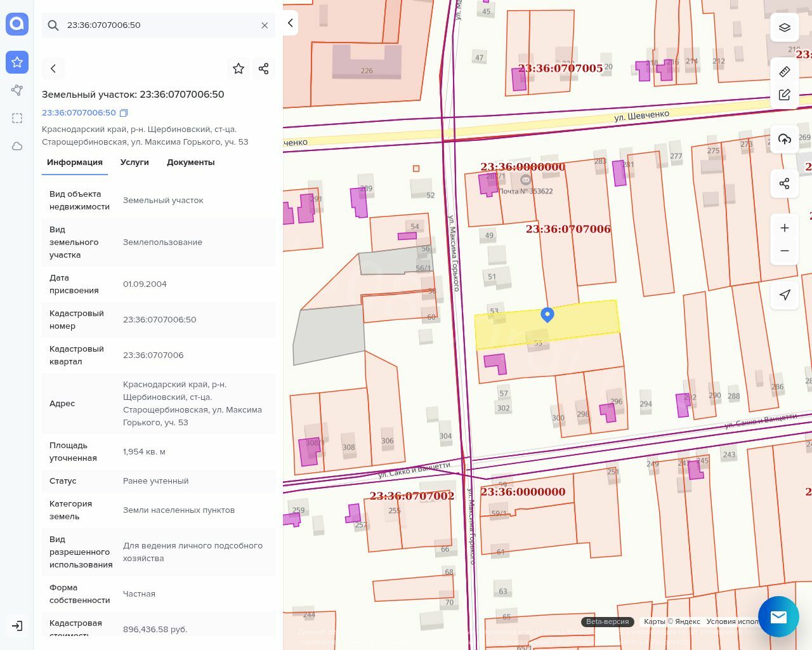Clear the search field text
Screen dimensions: 812x650
point(265,25)
